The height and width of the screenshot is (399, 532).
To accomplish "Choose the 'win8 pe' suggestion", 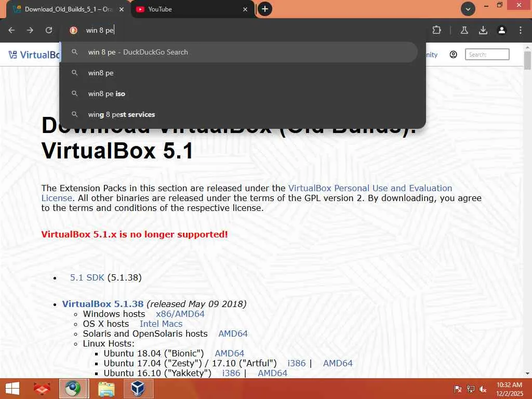I will (239, 73).
